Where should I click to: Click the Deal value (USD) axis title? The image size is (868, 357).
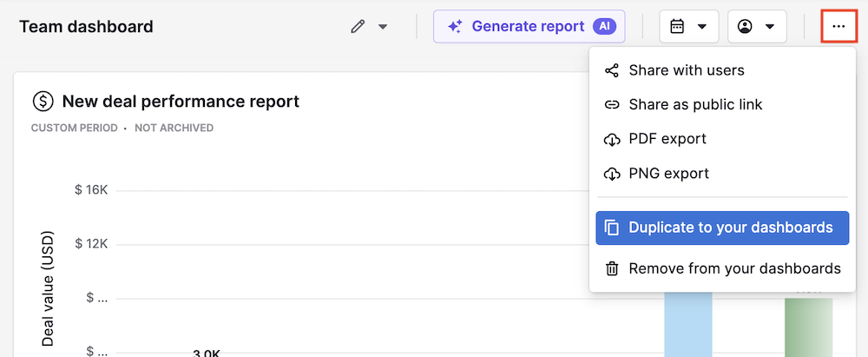(x=48, y=289)
